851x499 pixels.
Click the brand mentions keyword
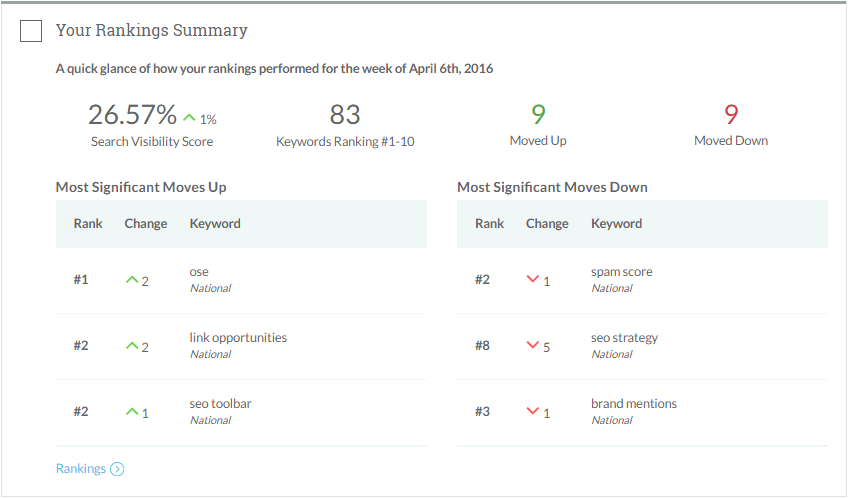(633, 404)
